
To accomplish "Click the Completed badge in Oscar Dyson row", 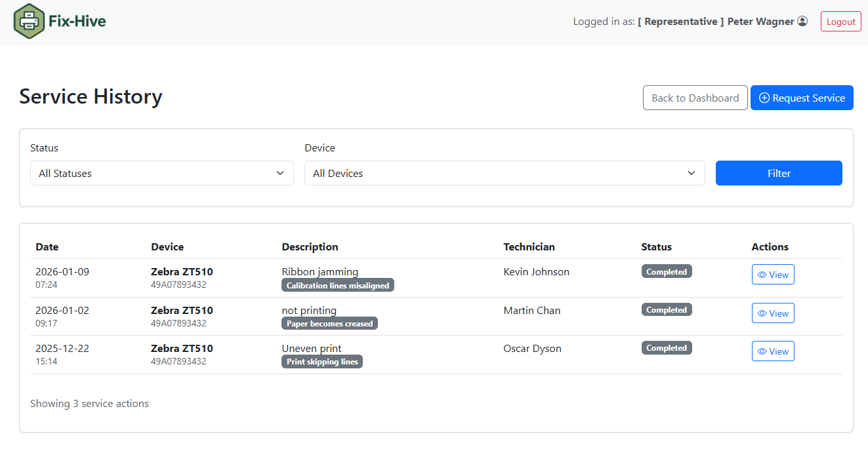I will click(666, 348).
